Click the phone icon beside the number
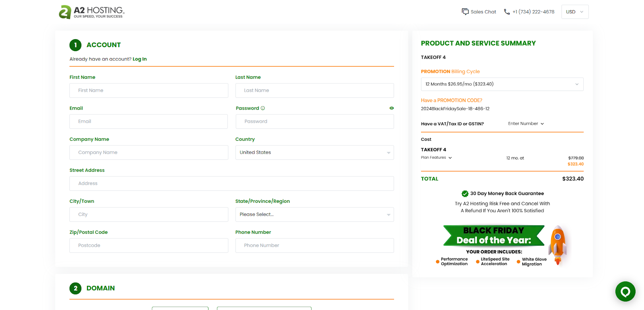This screenshot has width=644, height=310. click(507, 12)
